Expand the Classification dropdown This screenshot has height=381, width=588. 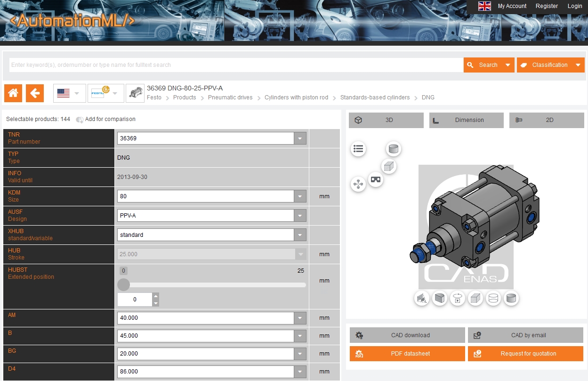[578, 65]
